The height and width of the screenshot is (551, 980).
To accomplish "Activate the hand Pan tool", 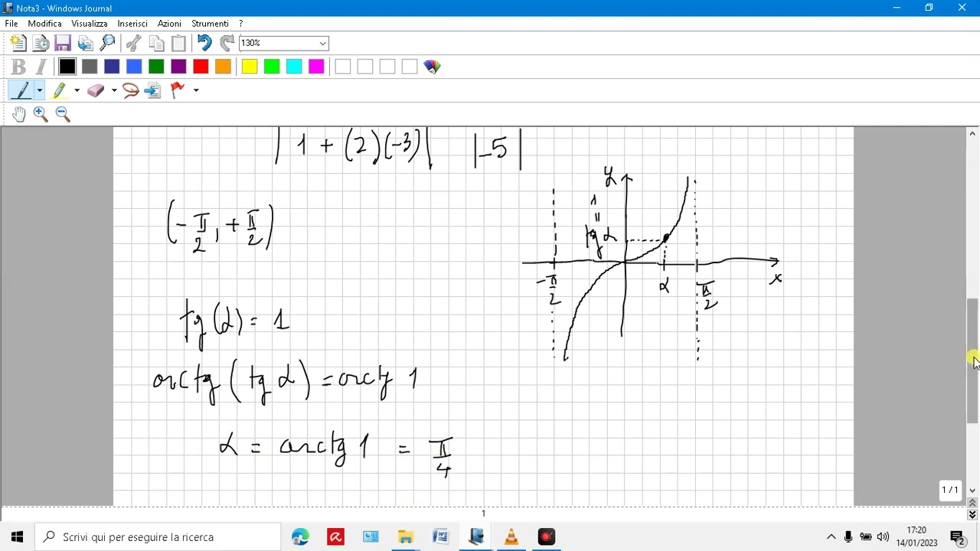I will coord(18,114).
